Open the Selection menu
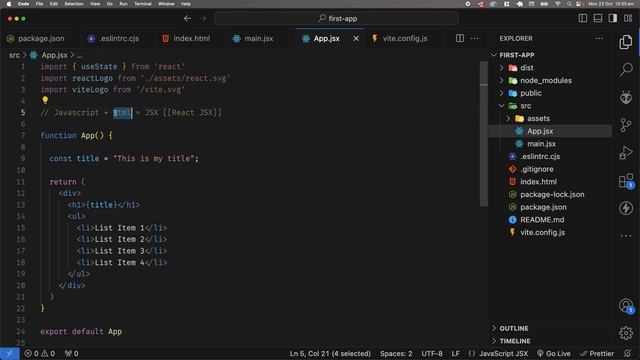The height and width of the screenshot is (360, 640). pyautogui.click(x=74, y=4)
